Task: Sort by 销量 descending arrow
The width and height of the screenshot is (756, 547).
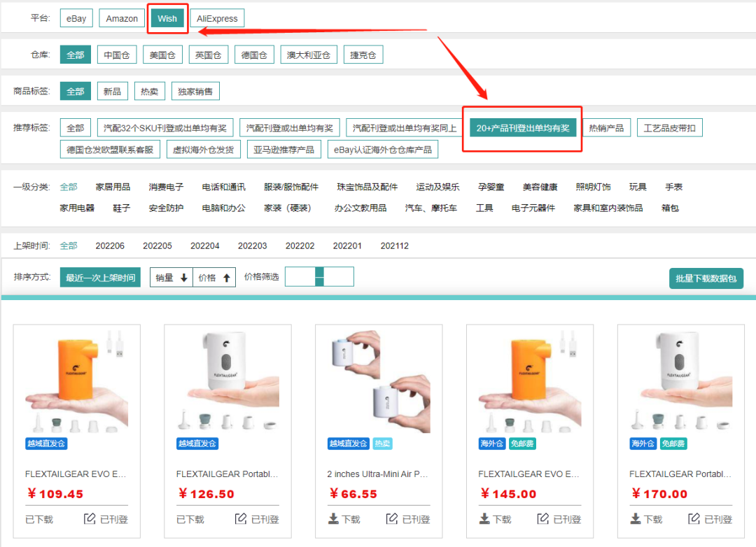Action: 183,278
